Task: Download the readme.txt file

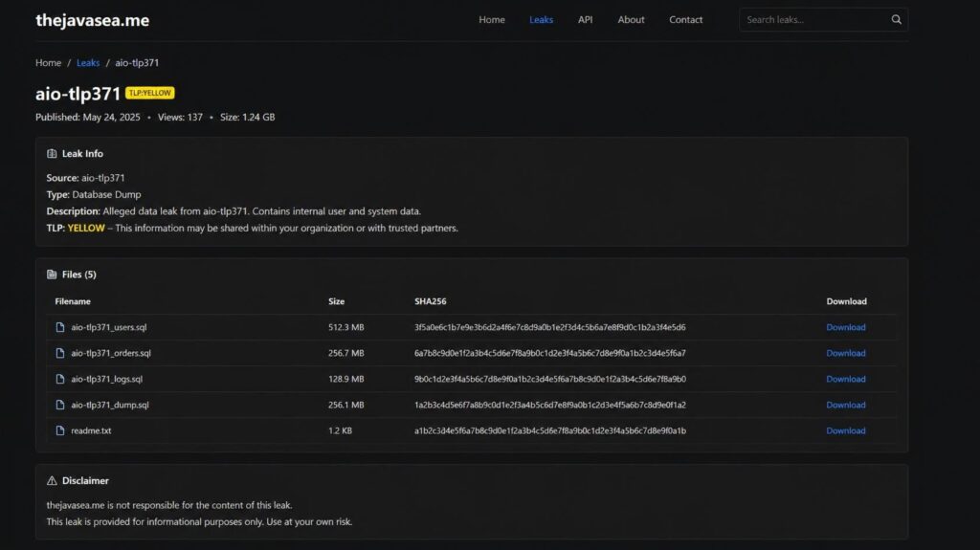Action: (846, 430)
